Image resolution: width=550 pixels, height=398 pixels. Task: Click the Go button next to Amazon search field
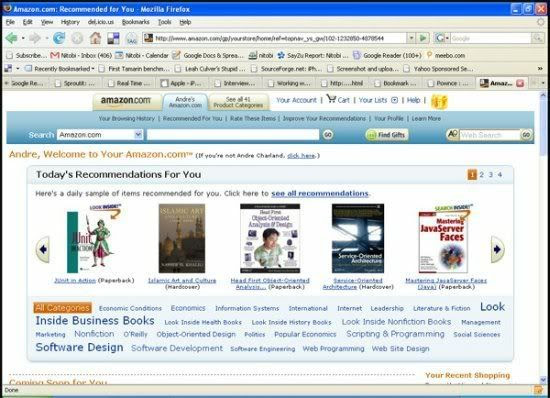point(328,135)
